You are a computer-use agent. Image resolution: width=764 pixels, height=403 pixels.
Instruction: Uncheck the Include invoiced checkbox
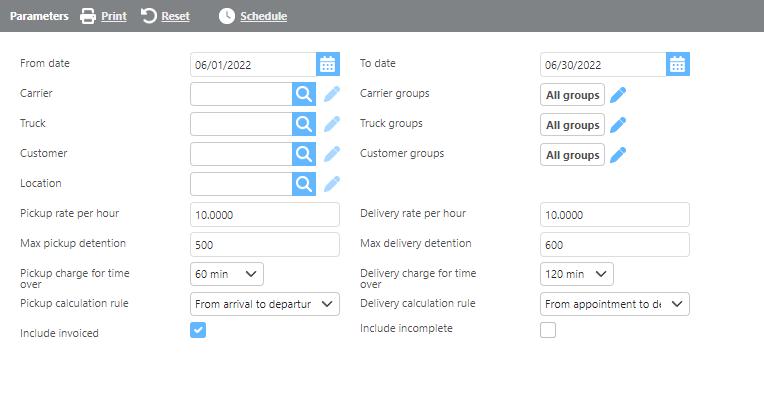pyautogui.click(x=198, y=331)
